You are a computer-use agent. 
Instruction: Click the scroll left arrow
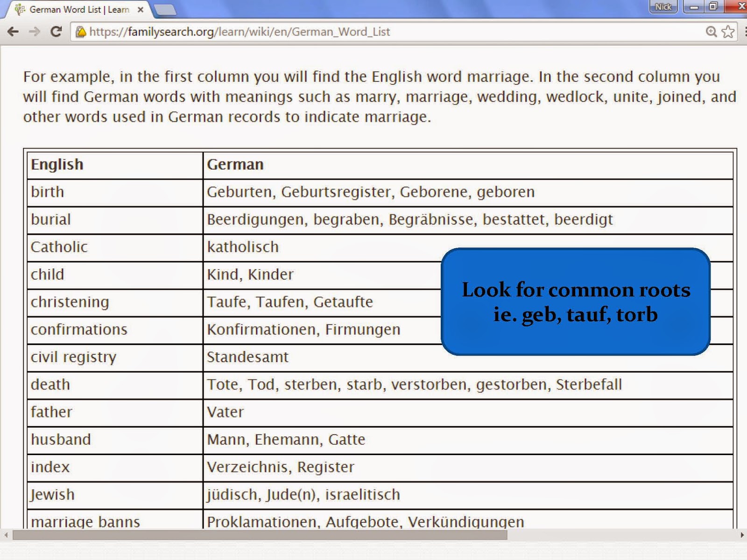pos(6,535)
